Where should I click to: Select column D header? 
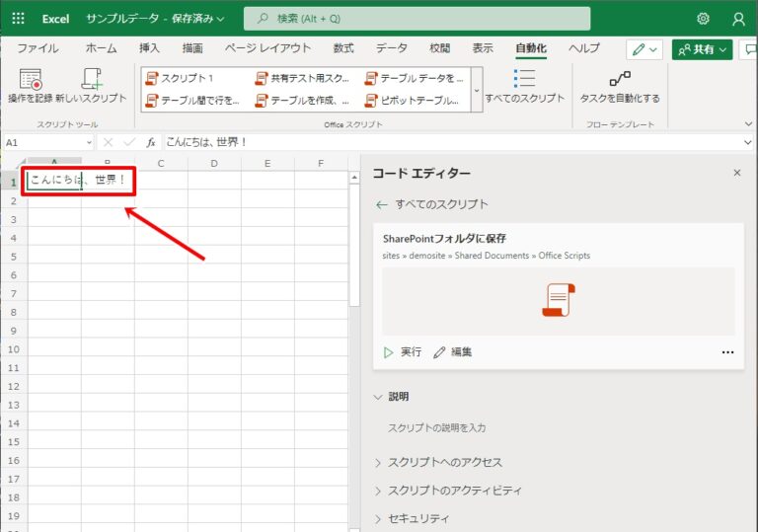coord(214,164)
